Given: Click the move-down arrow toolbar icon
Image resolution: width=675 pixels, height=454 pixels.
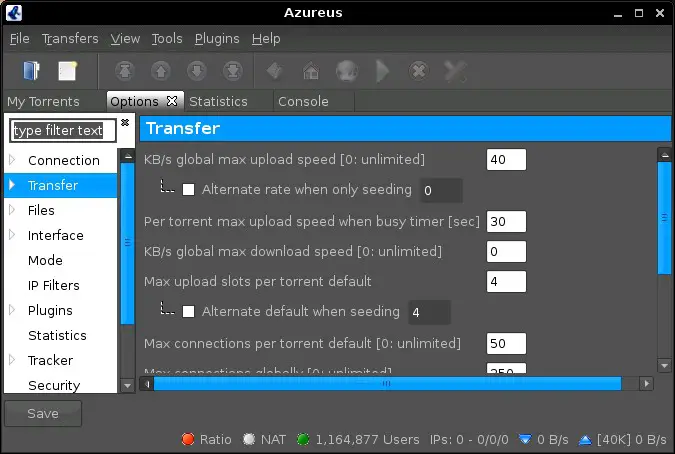Looking at the screenshot, I should (197, 71).
